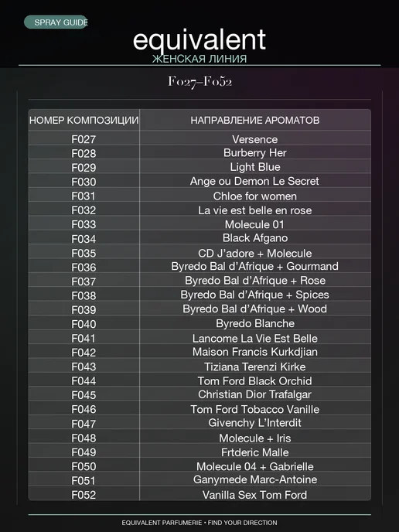Pick the Tom Ford Black Orchid row
399x532 pixels.
click(x=199, y=380)
